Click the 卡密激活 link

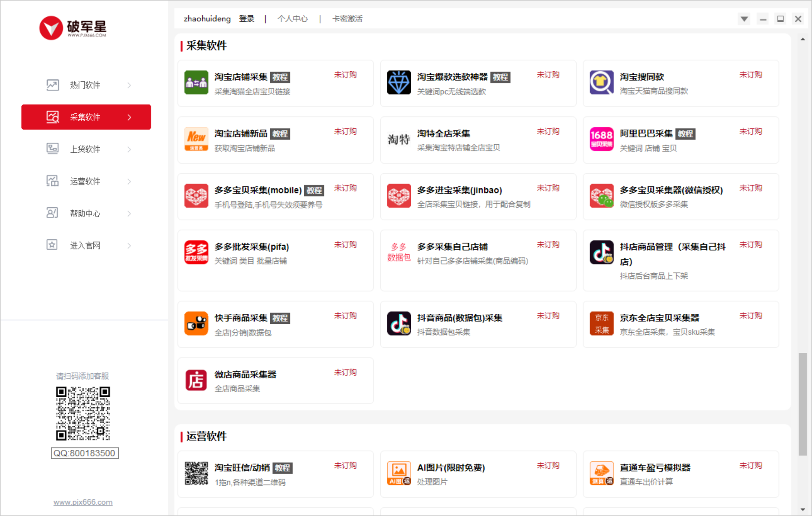pos(347,19)
